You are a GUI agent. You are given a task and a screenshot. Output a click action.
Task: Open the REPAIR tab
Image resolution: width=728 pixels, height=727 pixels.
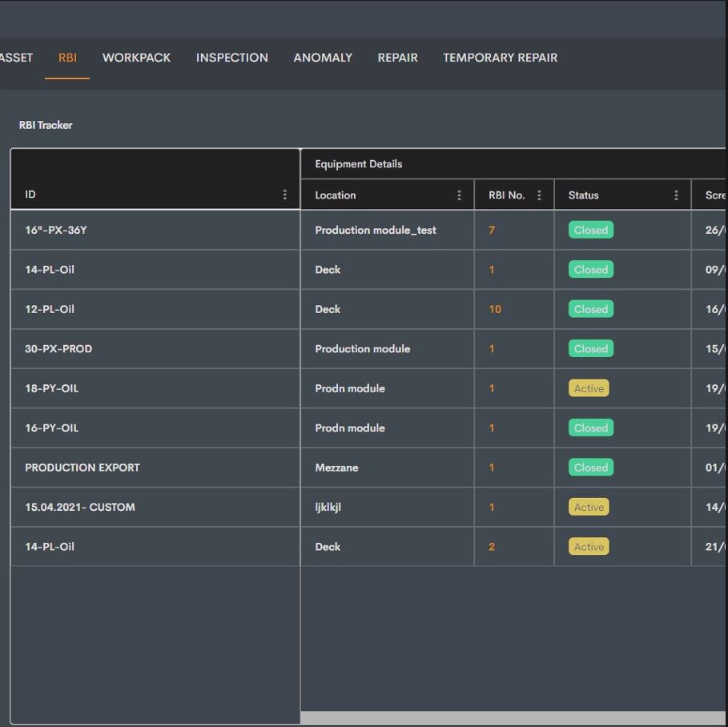pyautogui.click(x=397, y=58)
